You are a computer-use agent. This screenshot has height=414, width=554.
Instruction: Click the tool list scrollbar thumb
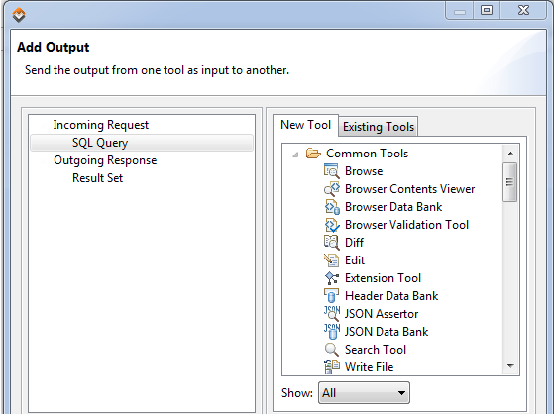509,182
